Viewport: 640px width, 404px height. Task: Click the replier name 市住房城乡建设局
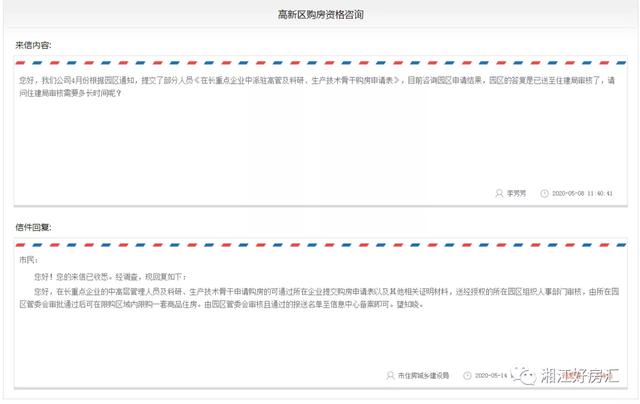click(424, 375)
